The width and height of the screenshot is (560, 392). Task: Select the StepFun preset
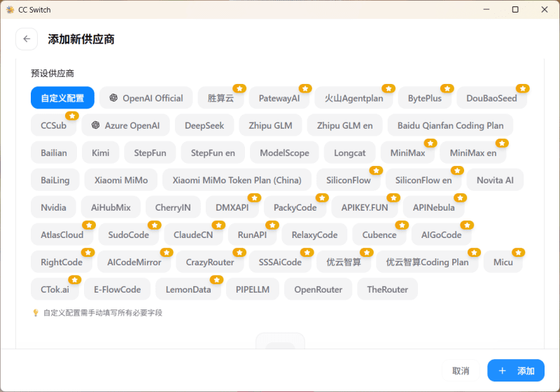coord(150,153)
